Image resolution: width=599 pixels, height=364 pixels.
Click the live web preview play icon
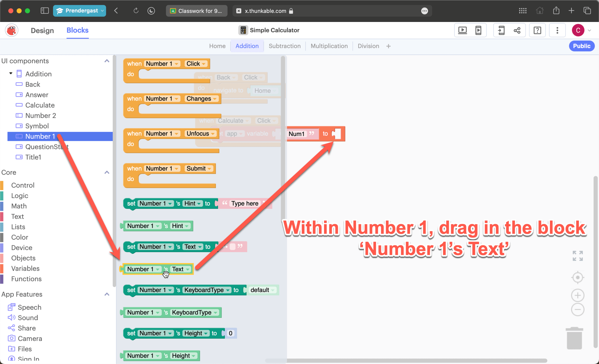pyautogui.click(x=463, y=30)
